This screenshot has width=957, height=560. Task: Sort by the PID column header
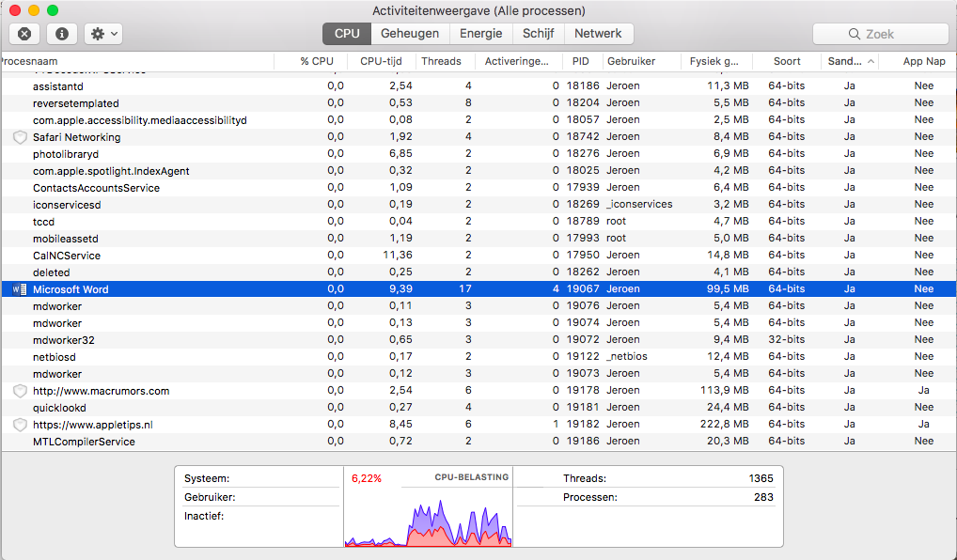pyautogui.click(x=580, y=62)
